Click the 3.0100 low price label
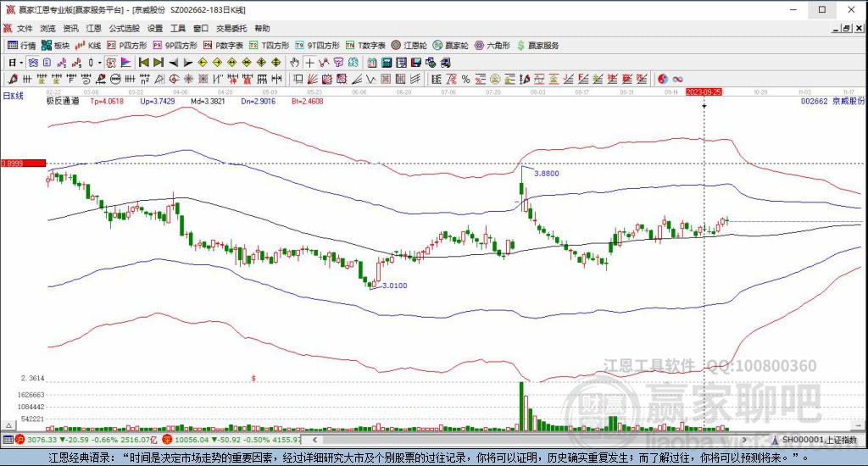The image size is (868, 466). point(395,286)
